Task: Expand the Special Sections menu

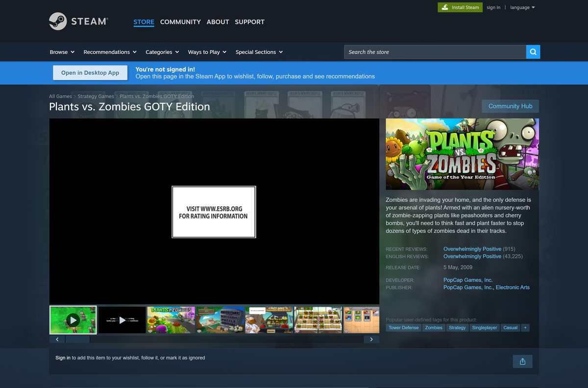Action: click(x=259, y=52)
